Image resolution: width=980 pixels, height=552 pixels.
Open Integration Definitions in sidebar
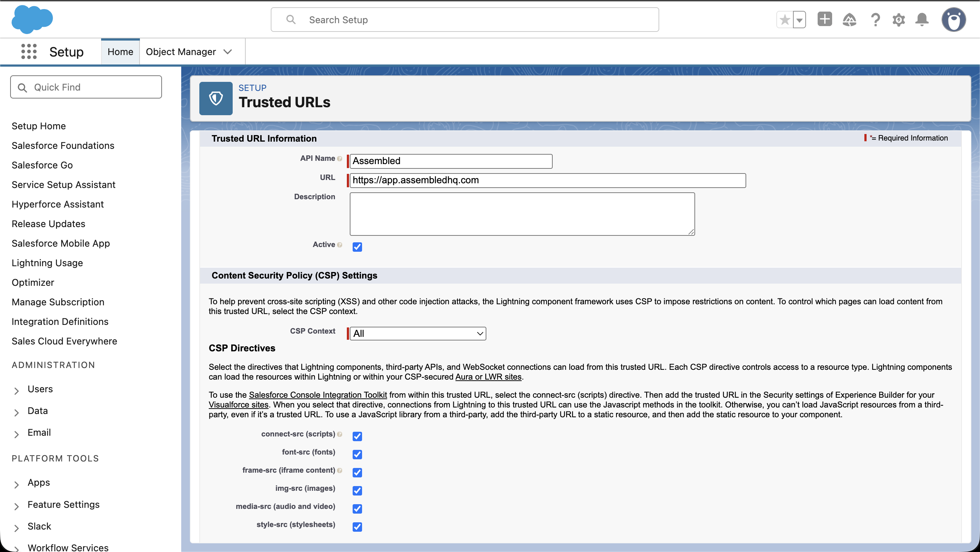pyautogui.click(x=60, y=322)
